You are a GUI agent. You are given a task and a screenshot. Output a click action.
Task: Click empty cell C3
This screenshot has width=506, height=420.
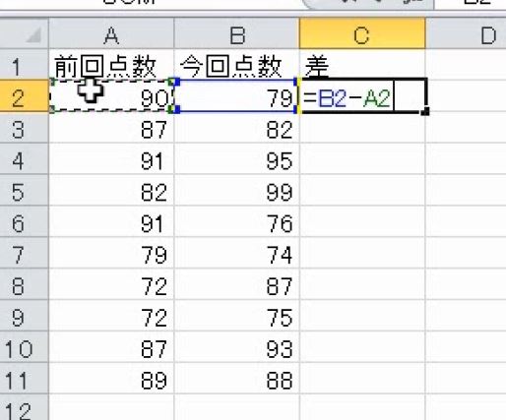coord(362,129)
